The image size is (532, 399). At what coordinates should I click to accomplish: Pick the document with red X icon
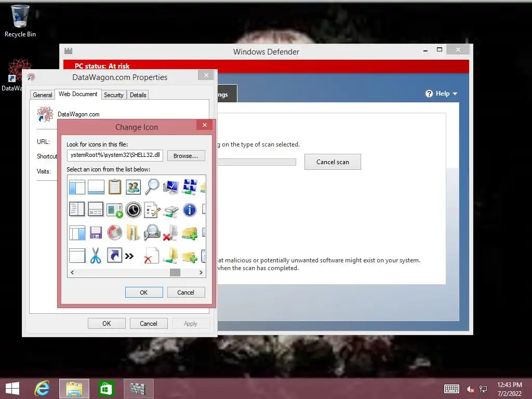151,256
